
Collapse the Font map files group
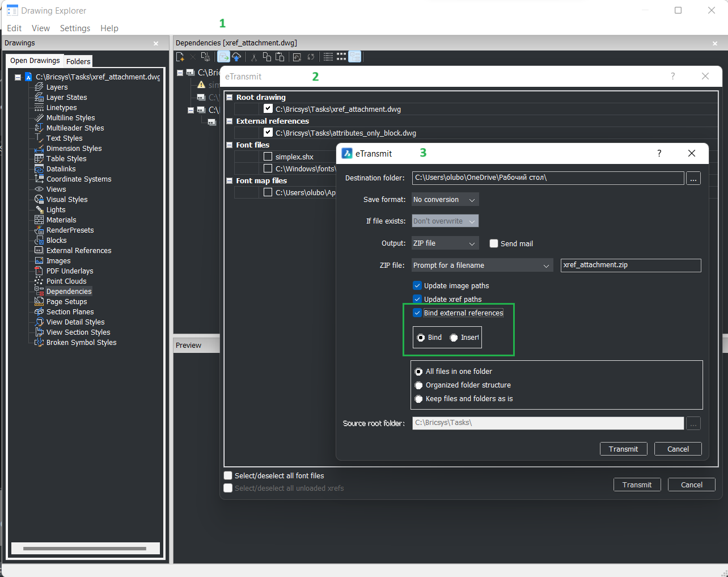pyautogui.click(x=230, y=180)
